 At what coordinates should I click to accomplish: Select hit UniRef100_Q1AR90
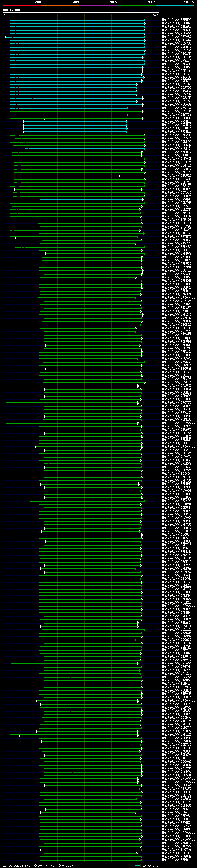pyautogui.click(x=177, y=772)
